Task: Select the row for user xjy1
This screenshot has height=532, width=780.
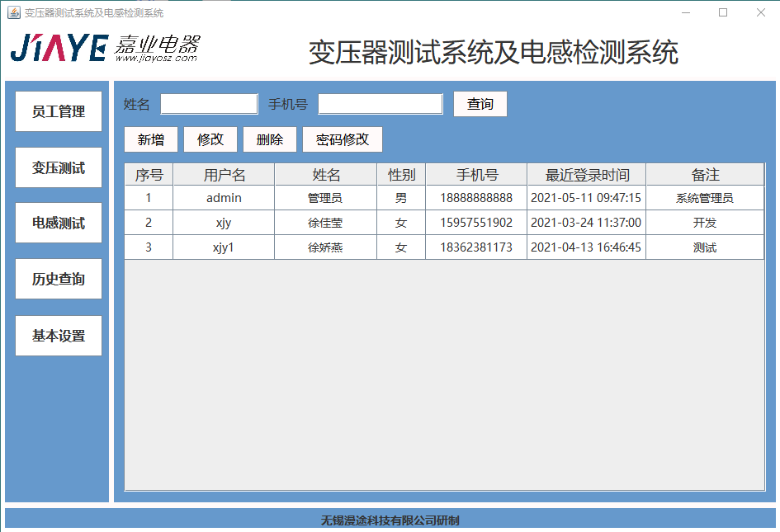Action: (x=224, y=247)
